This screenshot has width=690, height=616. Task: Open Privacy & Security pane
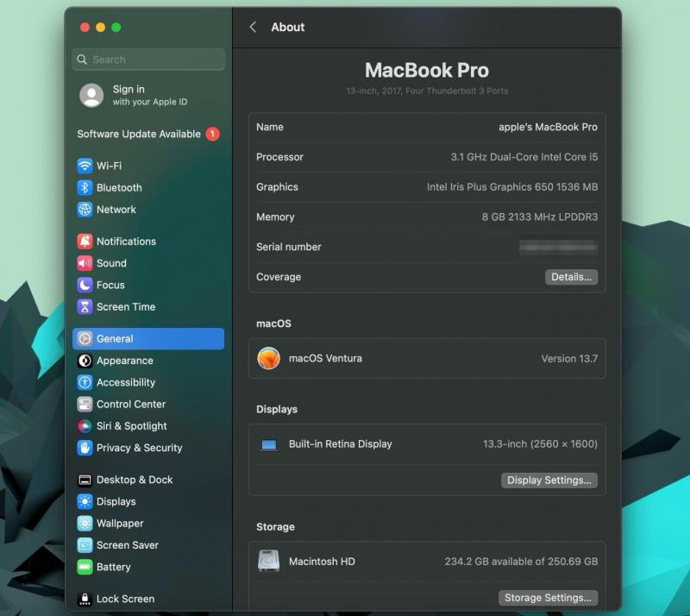(x=139, y=448)
